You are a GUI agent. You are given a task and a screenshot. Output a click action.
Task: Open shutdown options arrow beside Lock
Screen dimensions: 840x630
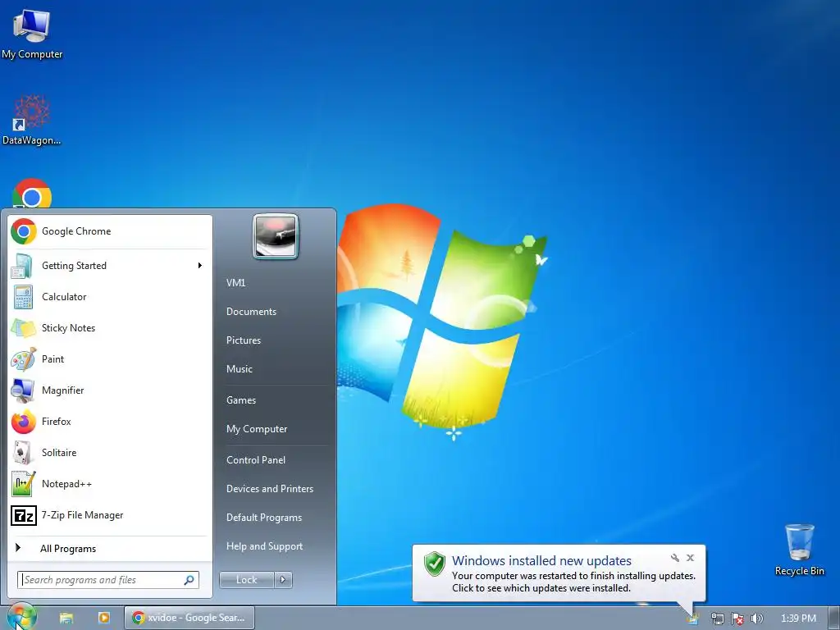(x=283, y=580)
